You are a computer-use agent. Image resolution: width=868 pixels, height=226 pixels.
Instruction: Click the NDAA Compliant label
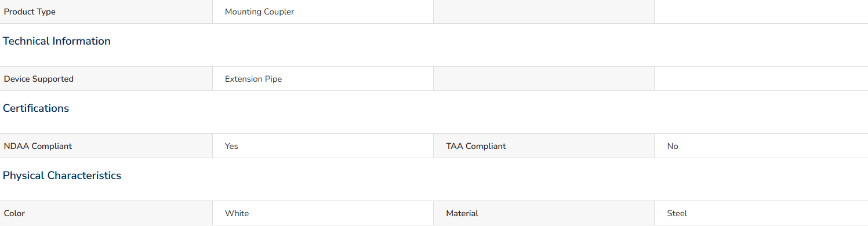(x=38, y=146)
